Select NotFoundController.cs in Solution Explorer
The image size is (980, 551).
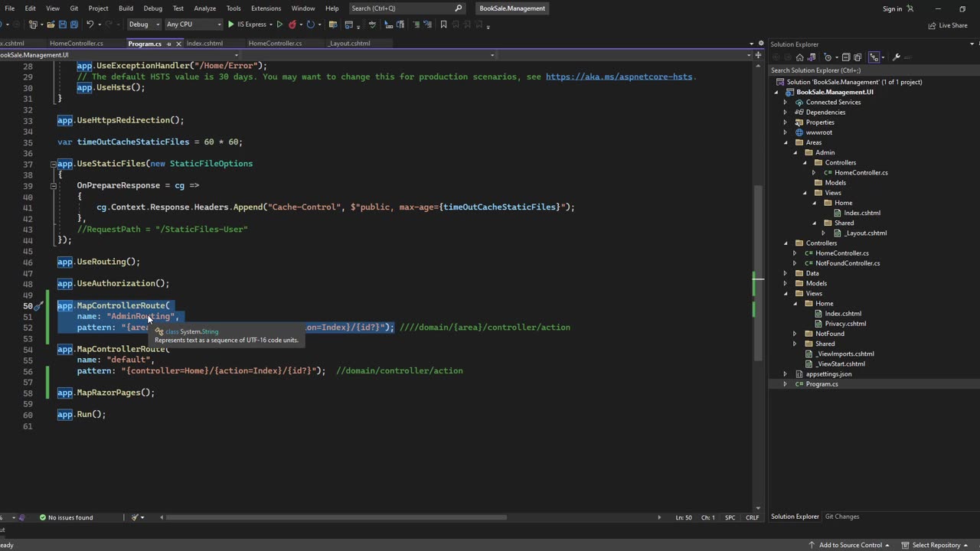848,263
